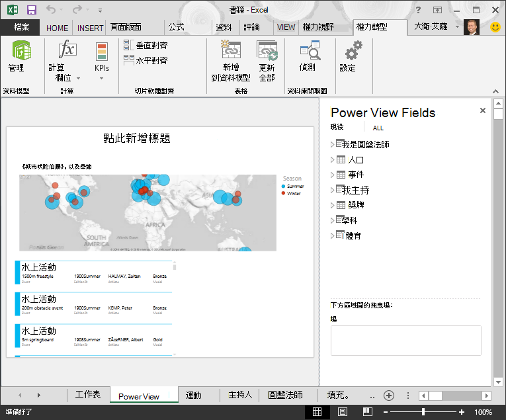Close the Power View Fields pane
The height and width of the screenshot is (420, 506).
click(483, 110)
